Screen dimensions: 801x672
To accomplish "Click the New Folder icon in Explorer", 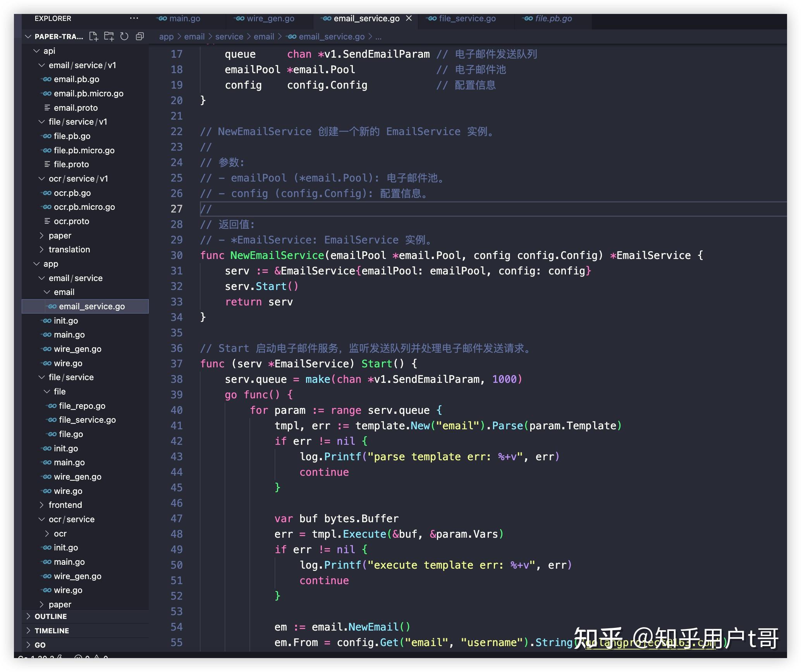I will [x=109, y=36].
